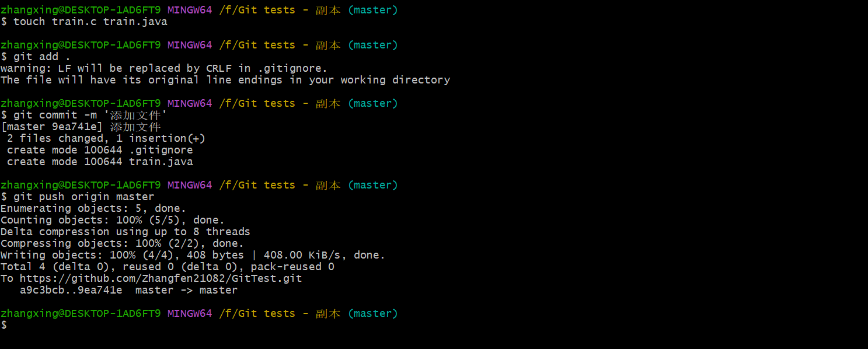
Task: Click 'create mode 100644 train.java' output line
Action: tap(100, 162)
